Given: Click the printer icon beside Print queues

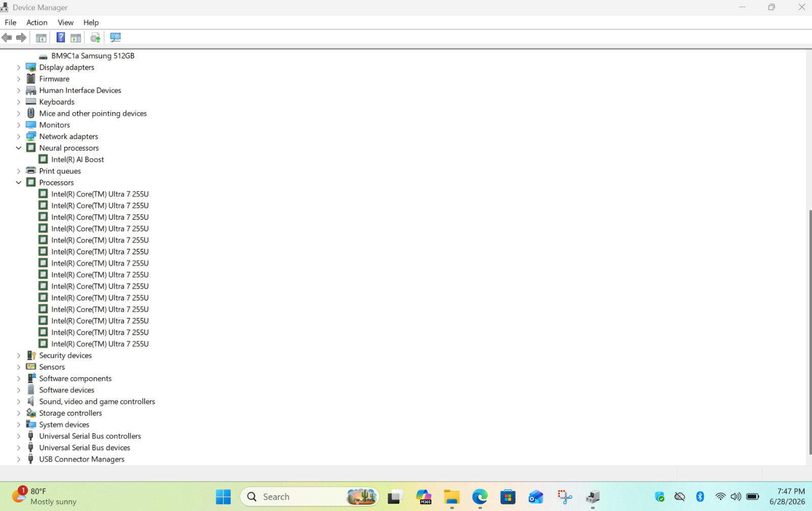Looking at the screenshot, I should point(31,171).
